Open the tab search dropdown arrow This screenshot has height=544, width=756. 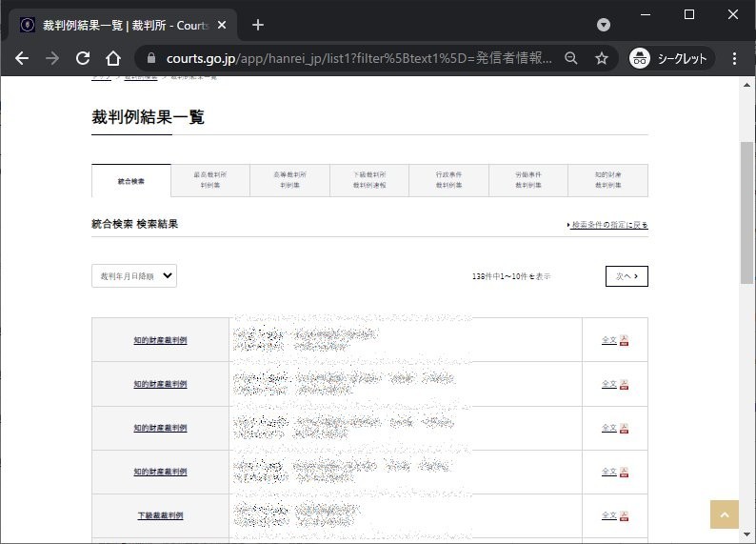603,25
